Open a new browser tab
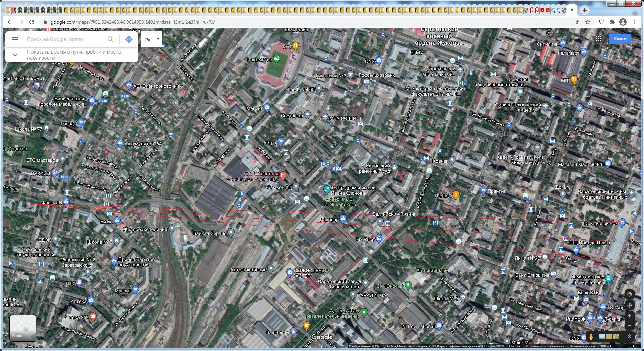This screenshot has height=351, width=644. 584,10
